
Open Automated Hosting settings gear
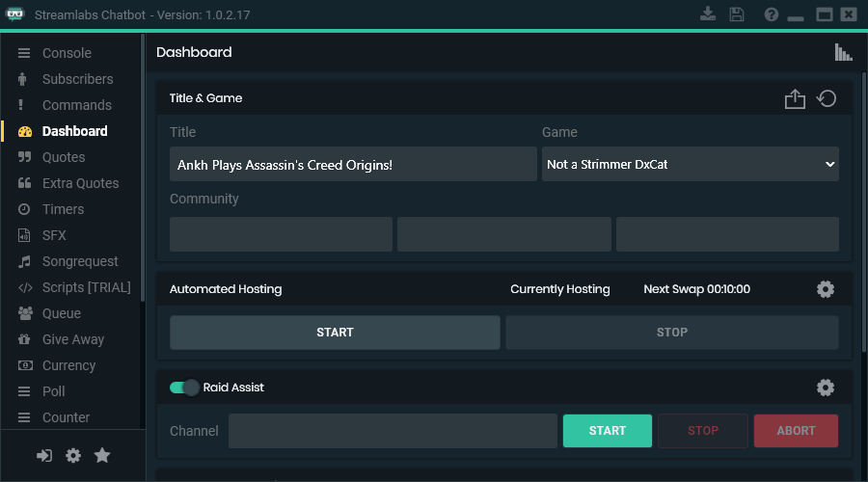pos(826,289)
